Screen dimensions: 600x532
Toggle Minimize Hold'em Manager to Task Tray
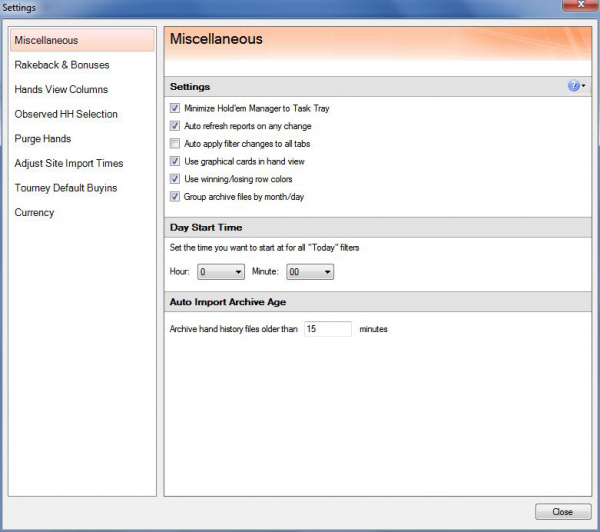click(x=175, y=108)
